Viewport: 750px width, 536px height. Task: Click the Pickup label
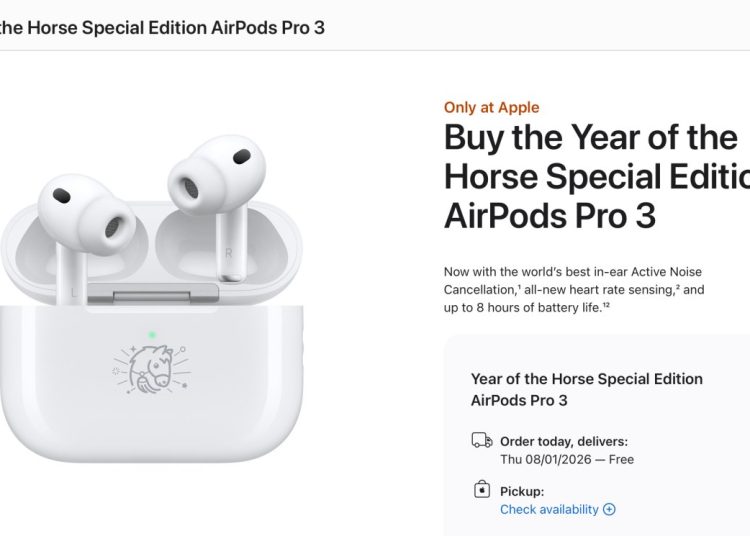click(x=522, y=491)
